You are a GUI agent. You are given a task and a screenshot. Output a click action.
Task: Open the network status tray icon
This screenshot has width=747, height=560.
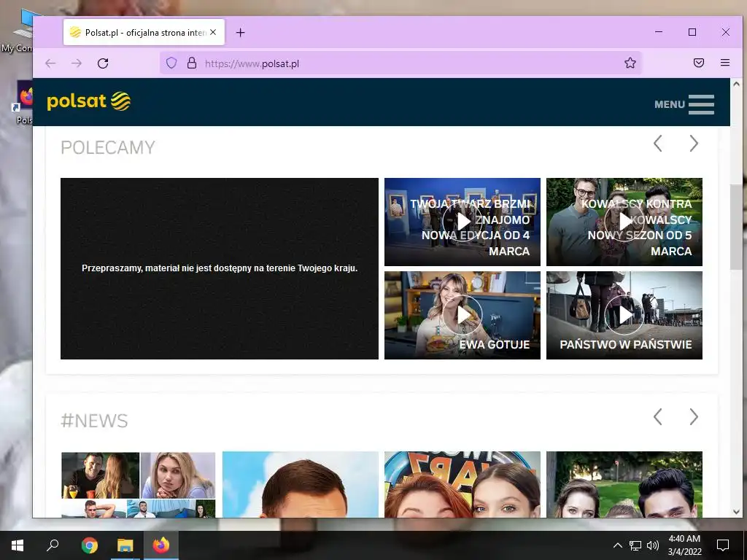(x=635, y=545)
